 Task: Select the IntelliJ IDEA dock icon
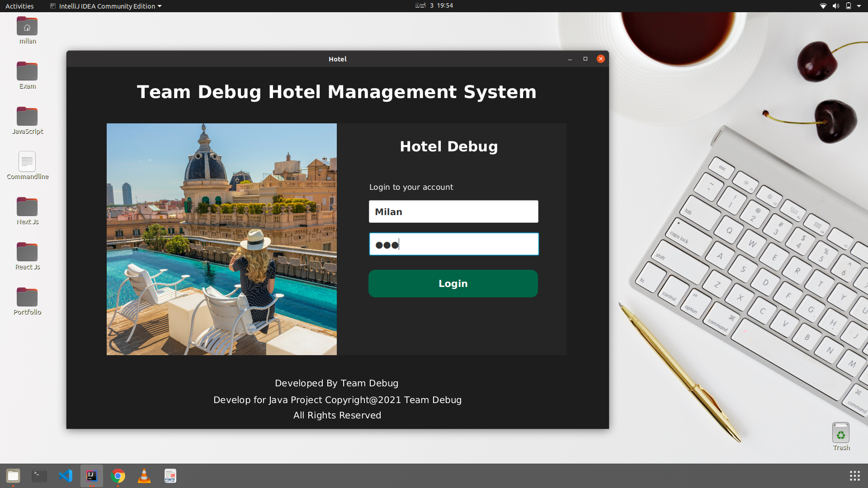coord(91,475)
